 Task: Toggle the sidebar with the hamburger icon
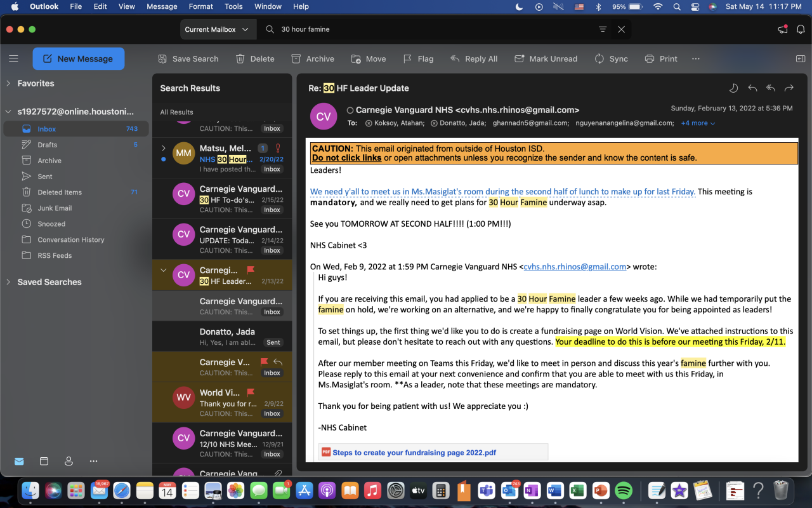click(13, 58)
